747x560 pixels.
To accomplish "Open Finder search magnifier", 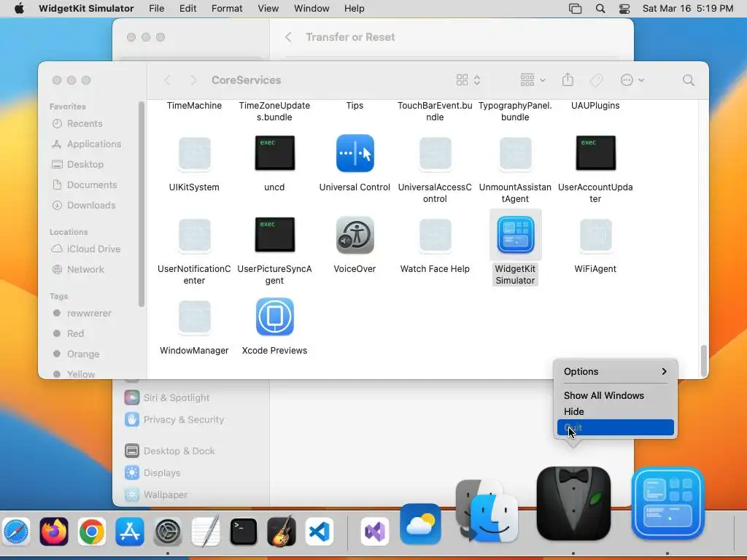I will click(x=689, y=80).
